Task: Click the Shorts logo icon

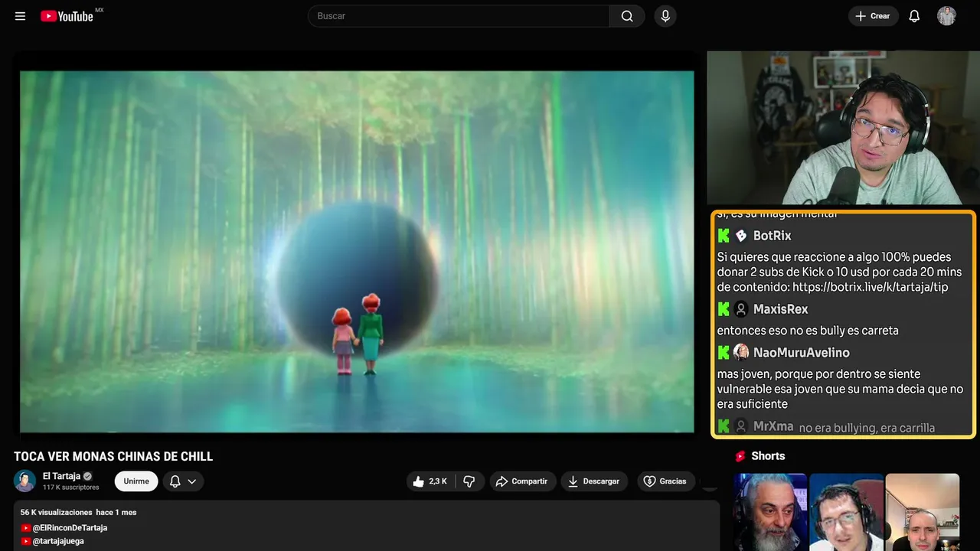Action: [x=740, y=456]
